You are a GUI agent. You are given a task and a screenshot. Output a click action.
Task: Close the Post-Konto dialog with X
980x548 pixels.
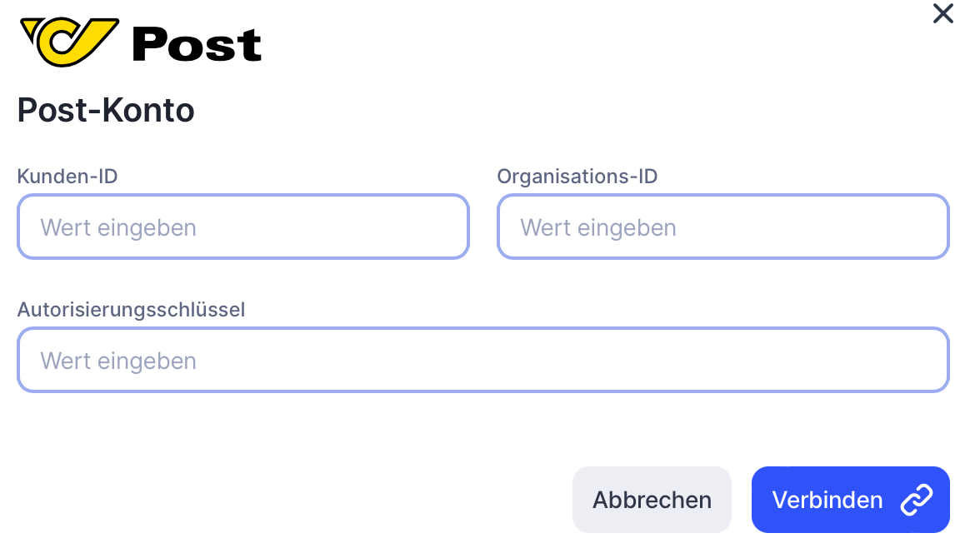pos(942,14)
